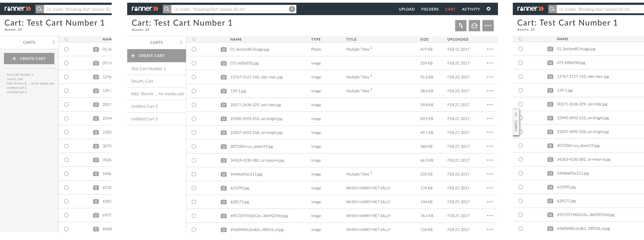
Task: Open A&E: Bonnie cart in middle panel list
Action: pos(156,94)
